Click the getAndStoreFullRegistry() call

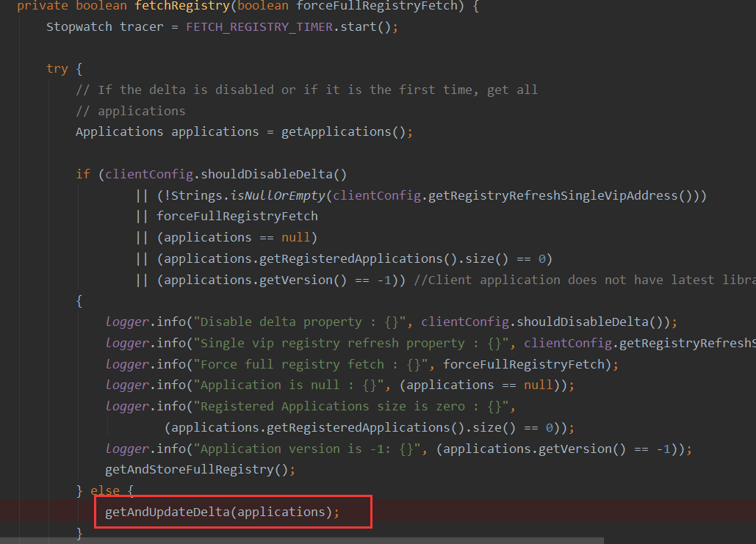[x=197, y=470]
